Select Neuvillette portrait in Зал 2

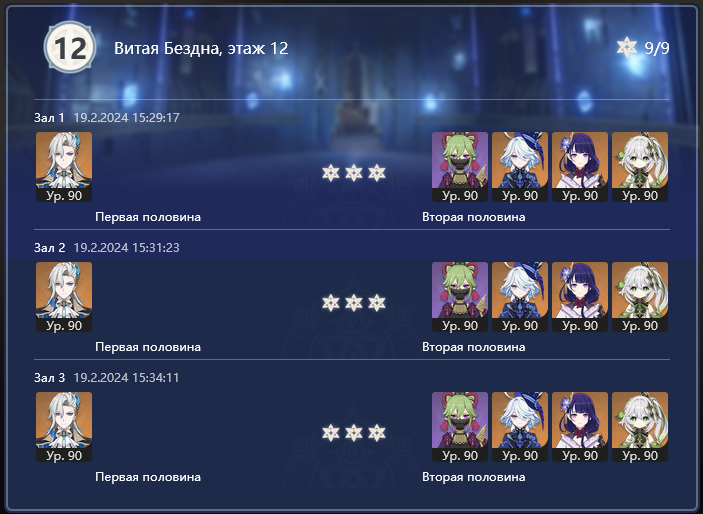pyautogui.click(x=64, y=296)
